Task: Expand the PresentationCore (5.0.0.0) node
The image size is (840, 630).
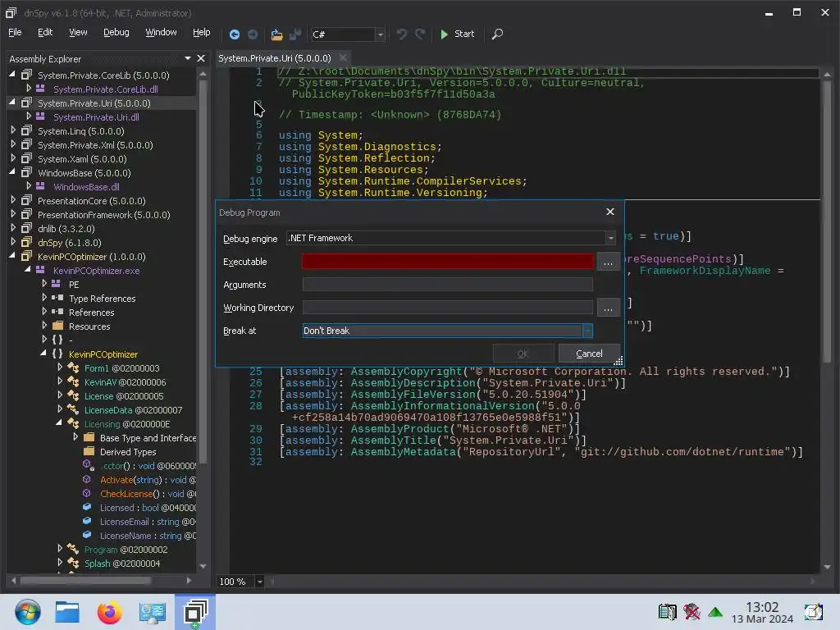Action: coord(13,200)
